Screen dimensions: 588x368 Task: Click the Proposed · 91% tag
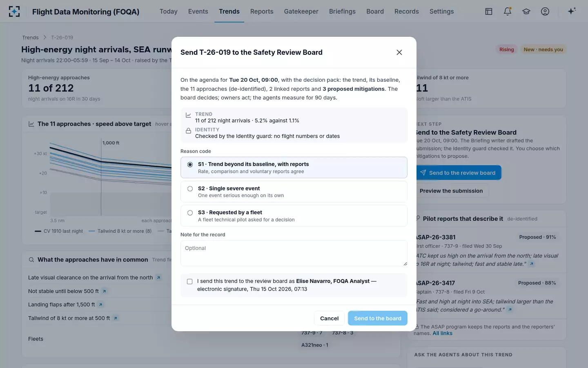coord(537,237)
